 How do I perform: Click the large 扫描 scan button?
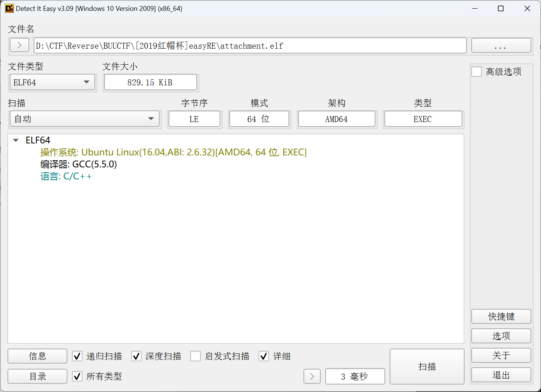click(427, 367)
